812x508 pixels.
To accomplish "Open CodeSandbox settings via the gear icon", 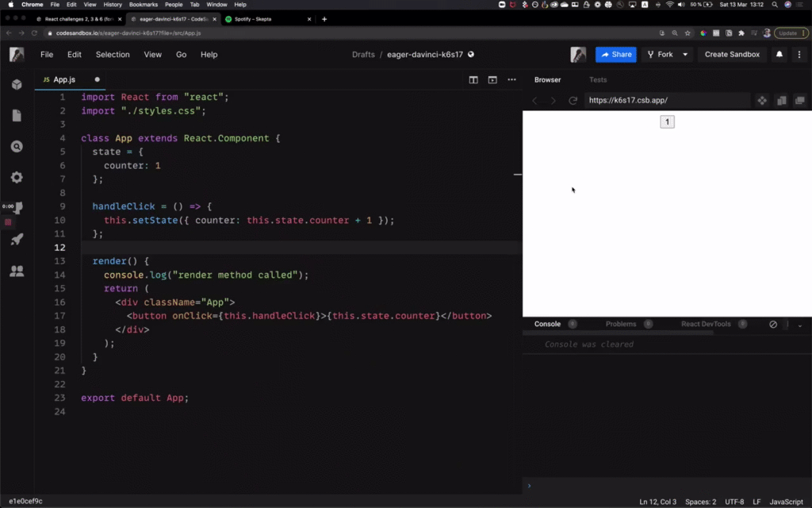I will tap(16, 177).
